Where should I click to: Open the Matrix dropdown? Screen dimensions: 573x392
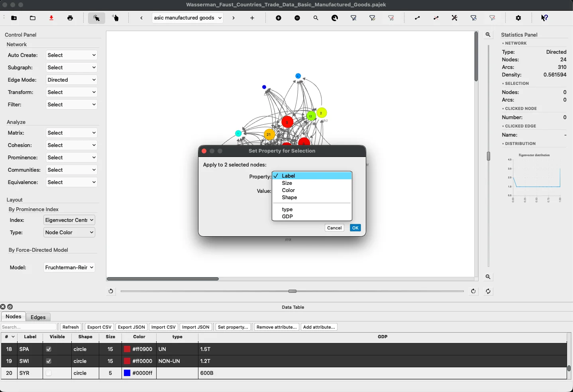click(x=72, y=133)
